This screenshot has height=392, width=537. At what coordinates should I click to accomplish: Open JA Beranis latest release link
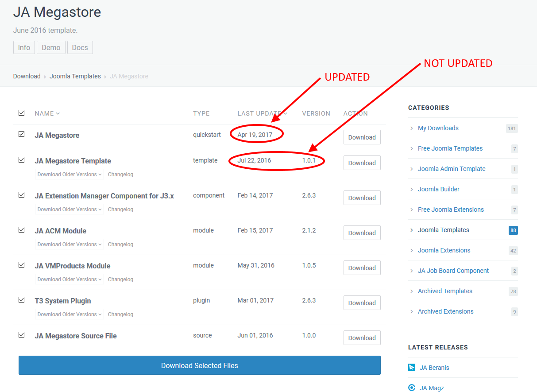coord(434,368)
